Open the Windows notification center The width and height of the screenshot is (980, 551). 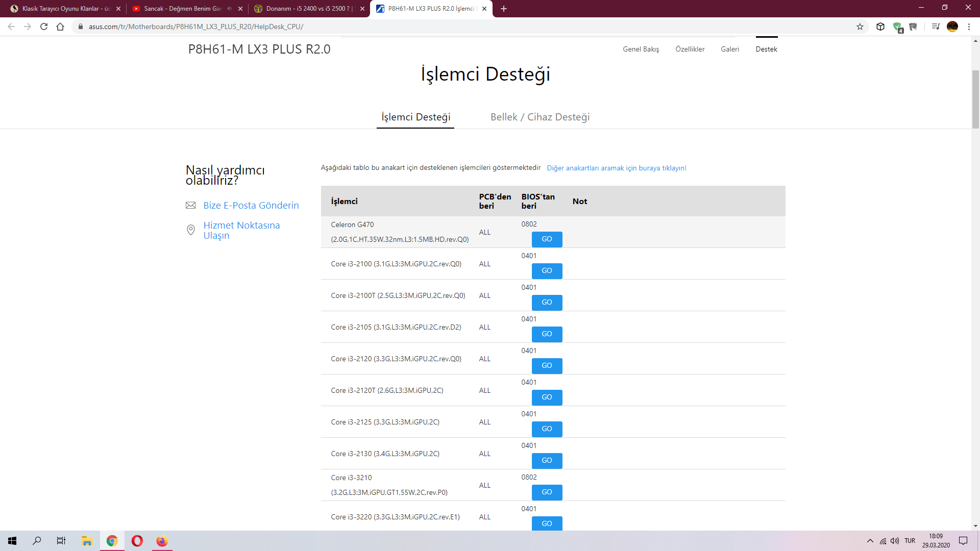963,541
